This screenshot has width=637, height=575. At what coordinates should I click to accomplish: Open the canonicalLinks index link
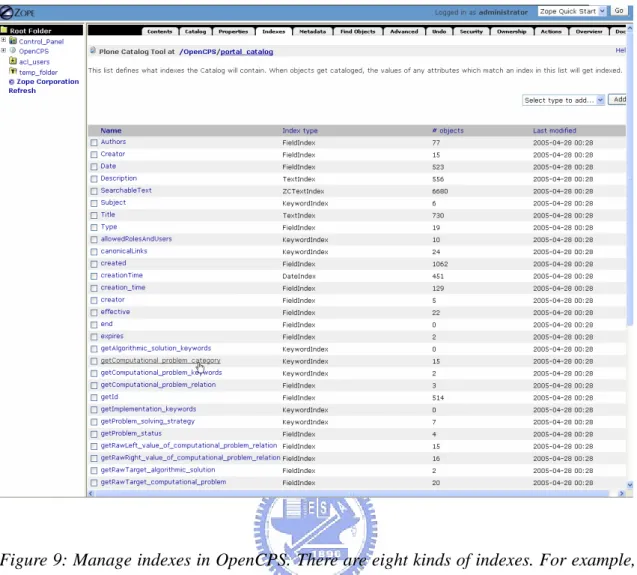click(x=124, y=251)
